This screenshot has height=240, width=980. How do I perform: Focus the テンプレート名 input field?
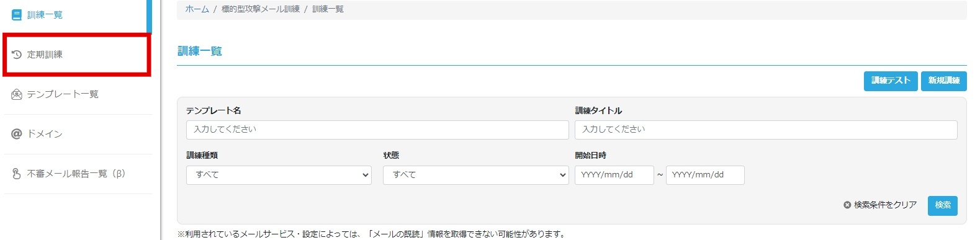click(377, 130)
